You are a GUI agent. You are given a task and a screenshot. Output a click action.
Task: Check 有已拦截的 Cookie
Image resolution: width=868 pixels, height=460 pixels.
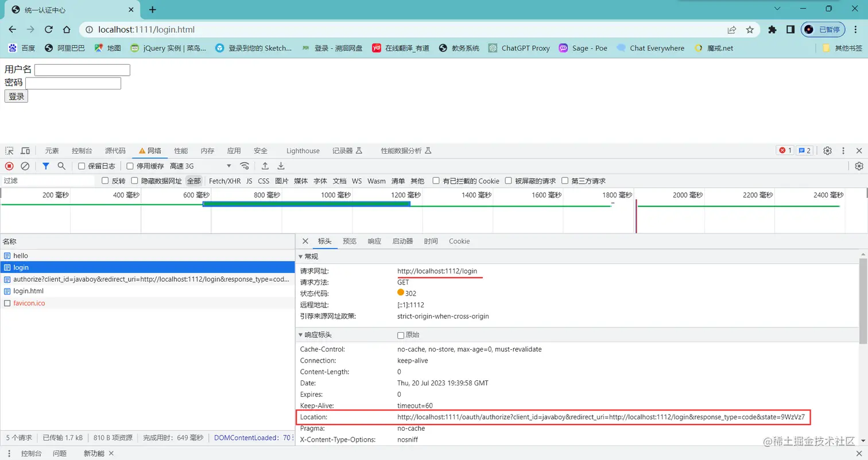click(436, 181)
